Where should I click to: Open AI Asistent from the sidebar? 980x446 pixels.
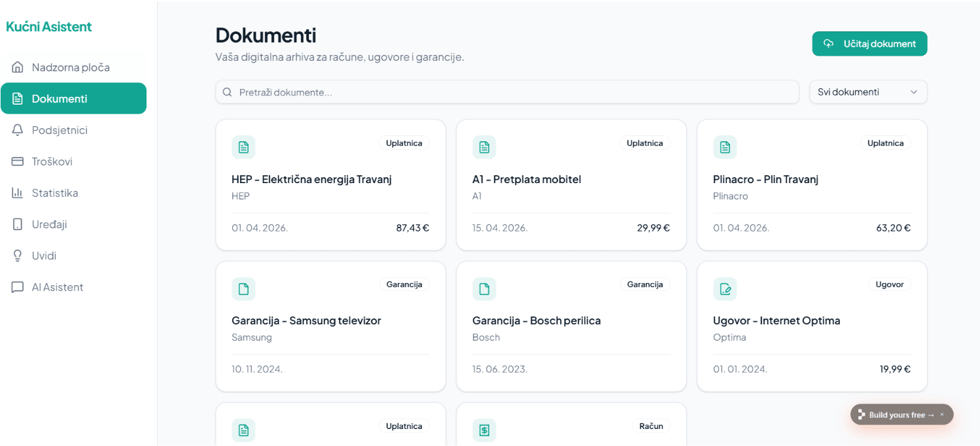tap(73, 287)
